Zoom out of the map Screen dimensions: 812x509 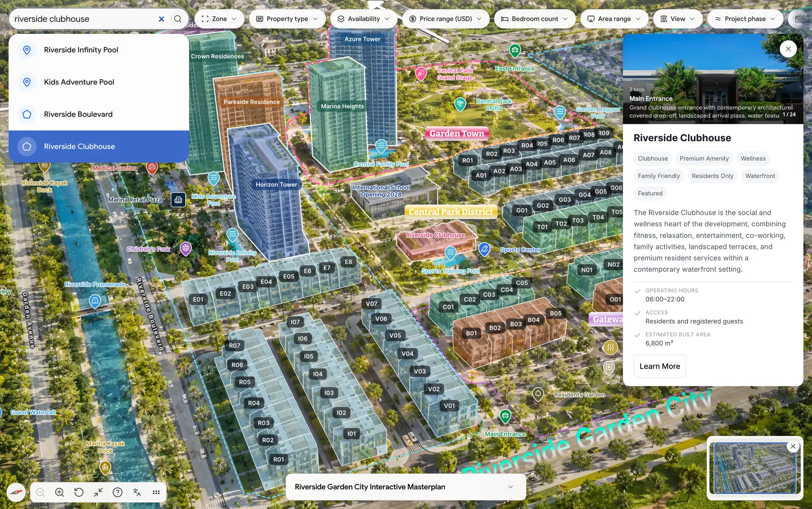[x=40, y=492]
